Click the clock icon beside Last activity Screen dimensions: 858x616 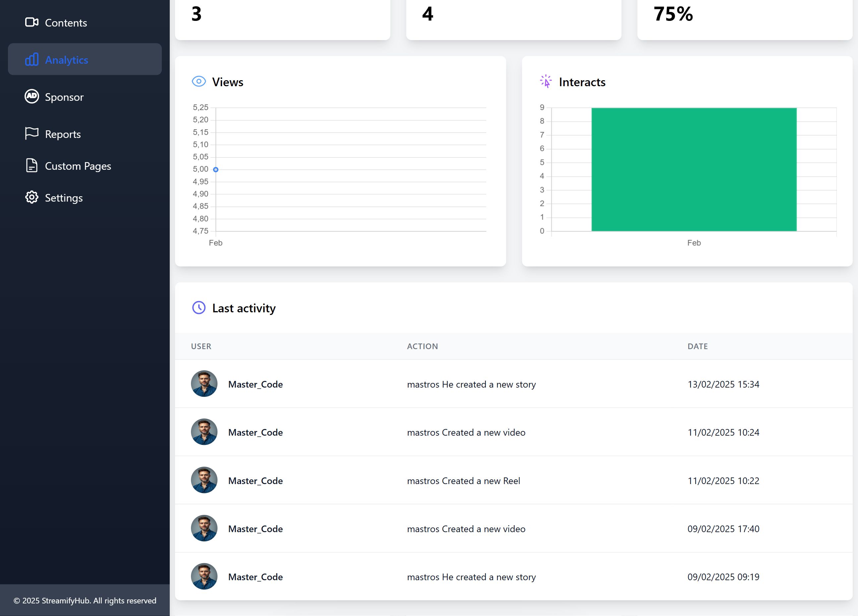[199, 308]
